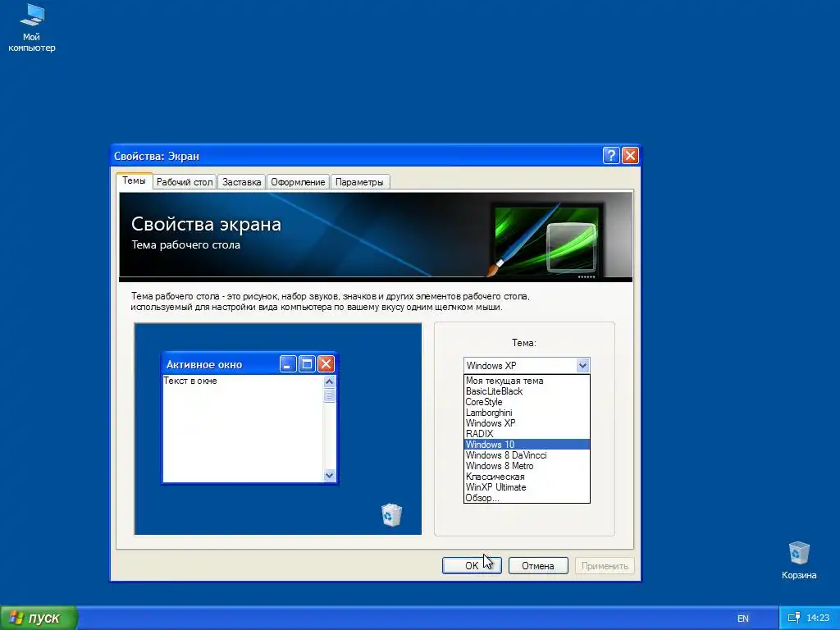This screenshot has width=840, height=630.
Task: Click the help question mark button in title bar
Action: [611, 155]
